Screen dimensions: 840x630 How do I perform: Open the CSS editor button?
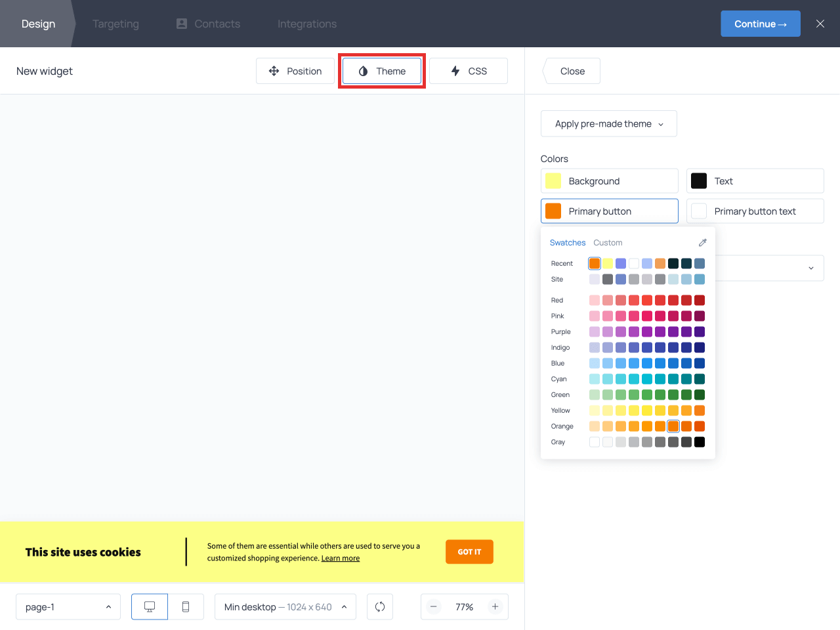(469, 71)
